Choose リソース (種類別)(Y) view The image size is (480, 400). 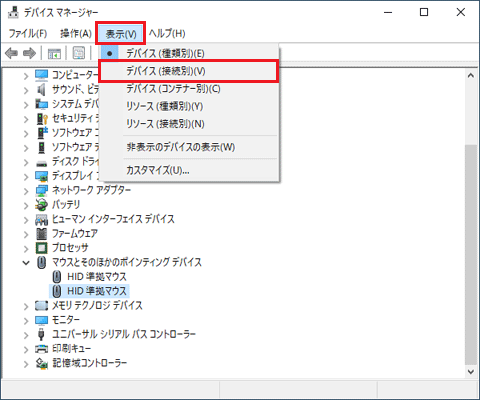[x=189, y=106]
